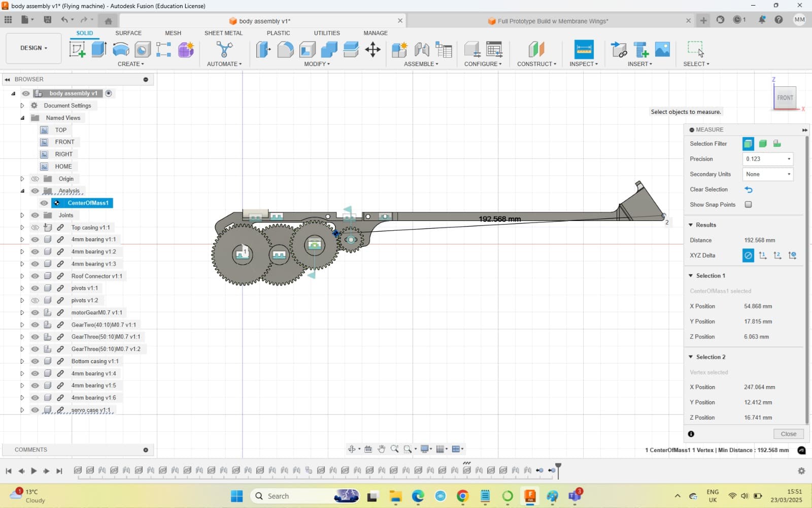The height and width of the screenshot is (508, 812).
Task: Open the Secondary Units dropdown
Action: (x=768, y=174)
